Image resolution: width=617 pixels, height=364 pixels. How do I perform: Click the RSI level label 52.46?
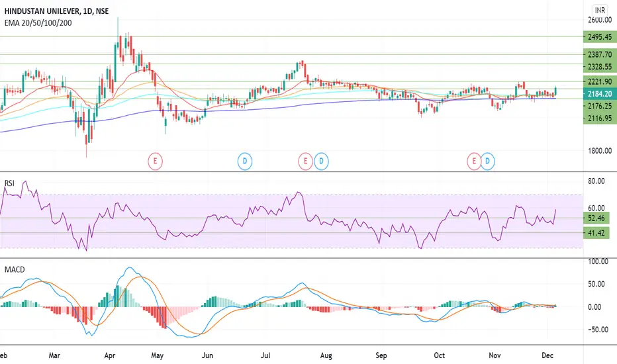click(x=596, y=218)
